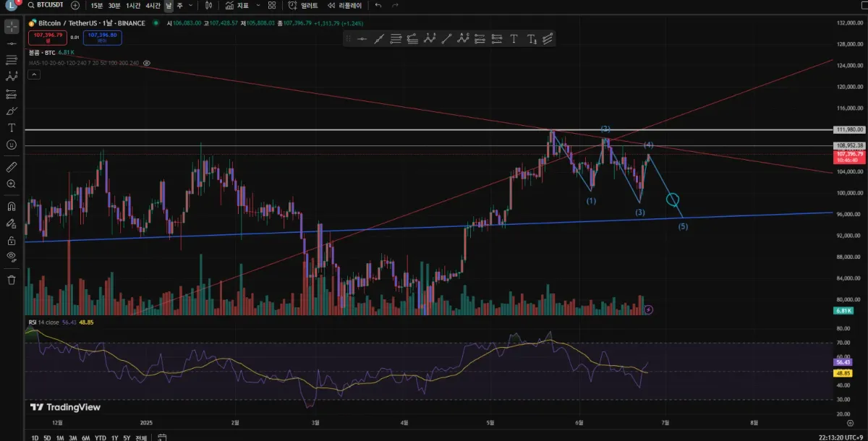The image size is (868, 441).
Task: Pick anchored text tool in floating toolbar
Action: pyautogui.click(x=532, y=39)
